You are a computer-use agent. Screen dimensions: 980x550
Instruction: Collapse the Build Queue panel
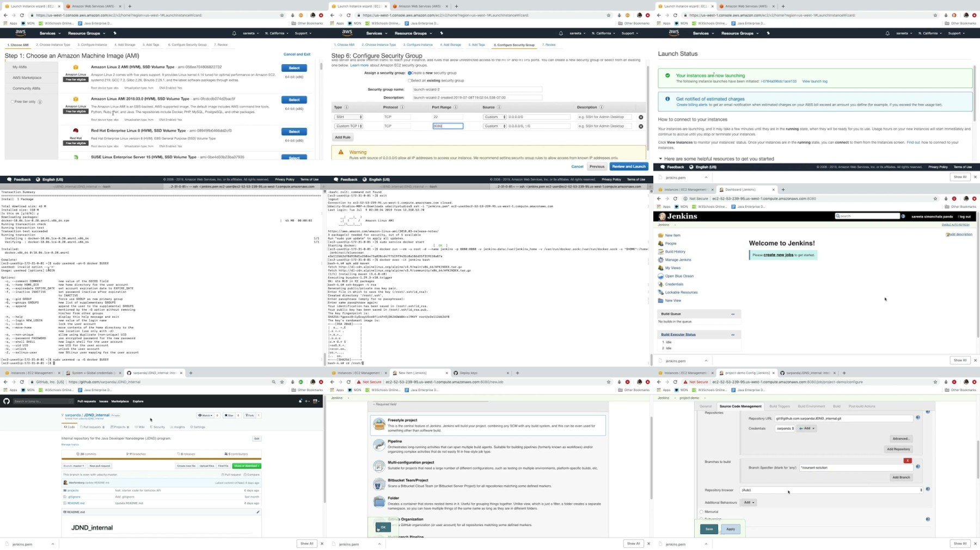point(733,314)
